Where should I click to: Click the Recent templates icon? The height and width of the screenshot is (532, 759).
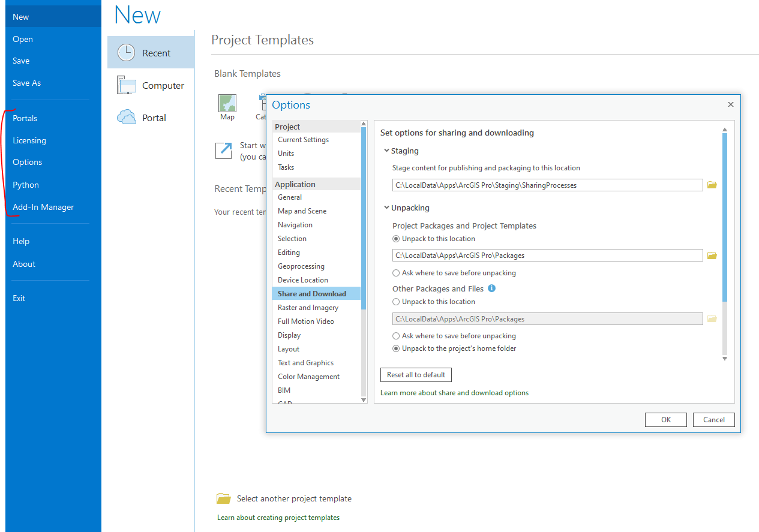click(x=127, y=52)
